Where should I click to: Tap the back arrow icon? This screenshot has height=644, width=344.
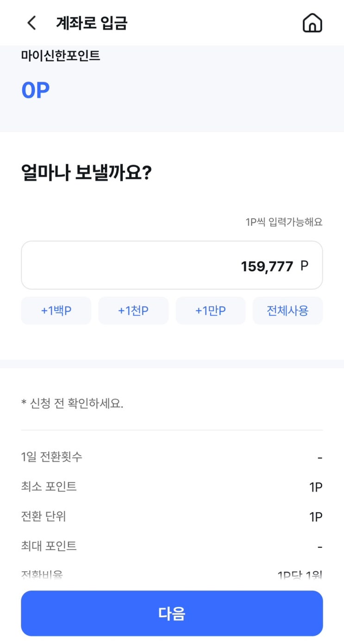pos(31,23)
